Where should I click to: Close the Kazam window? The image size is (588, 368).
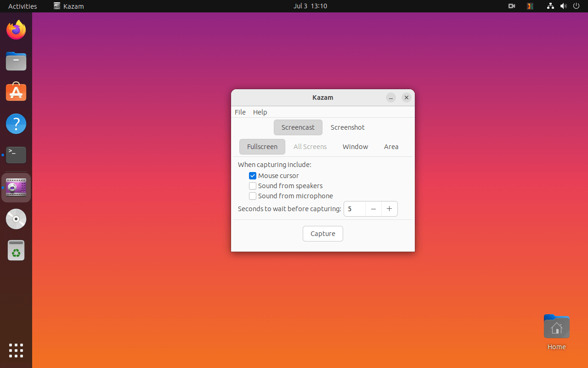[407, 98]
